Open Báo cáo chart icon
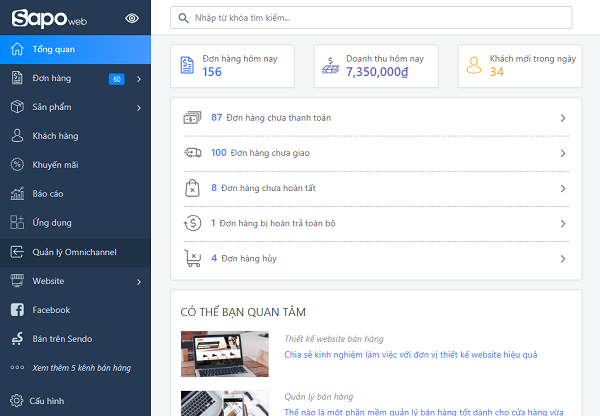The width and height of the screenshot is (600, 416). point(17,194)
